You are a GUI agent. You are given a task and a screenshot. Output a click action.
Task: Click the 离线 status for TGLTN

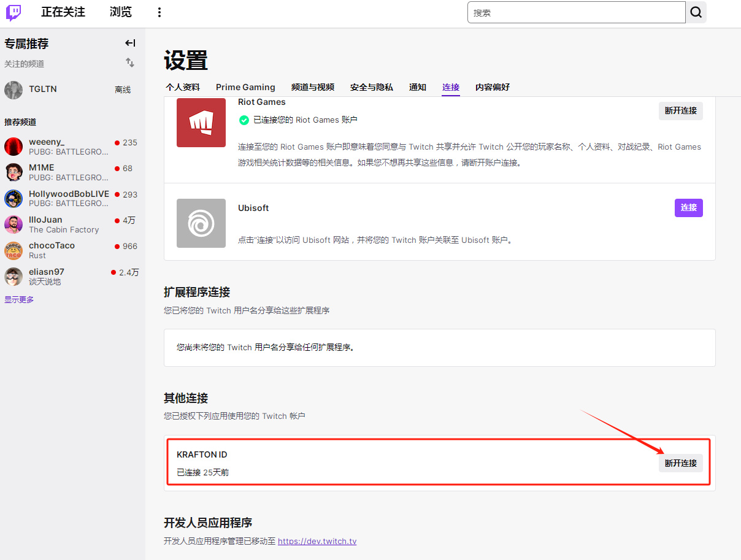[123, 90]
